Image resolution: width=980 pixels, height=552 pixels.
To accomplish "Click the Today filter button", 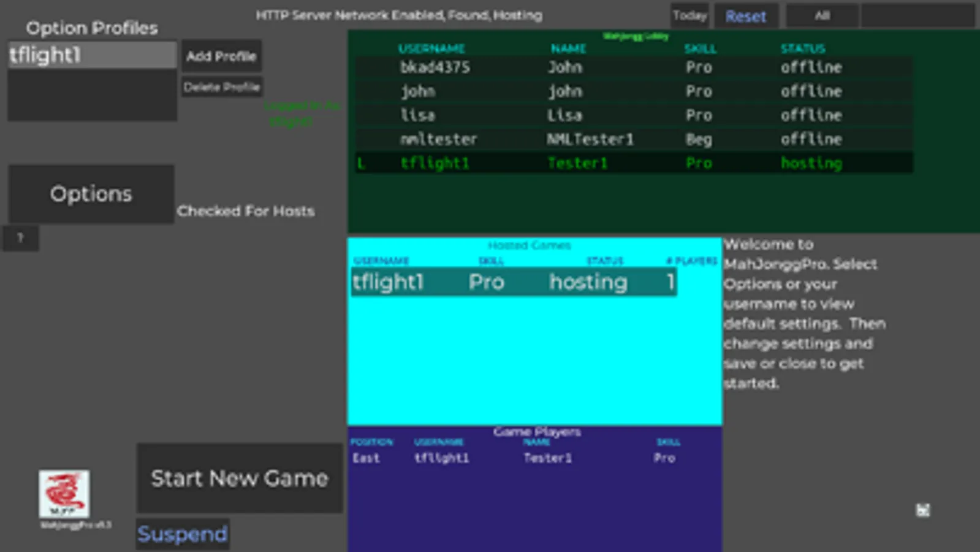I will coord(689,15).
